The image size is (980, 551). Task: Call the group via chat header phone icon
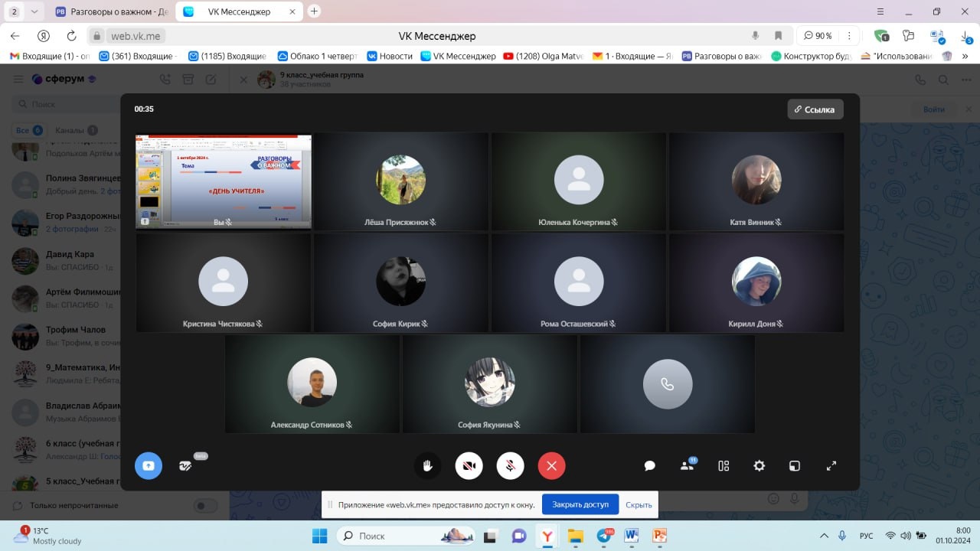click(x=921, y=80)
